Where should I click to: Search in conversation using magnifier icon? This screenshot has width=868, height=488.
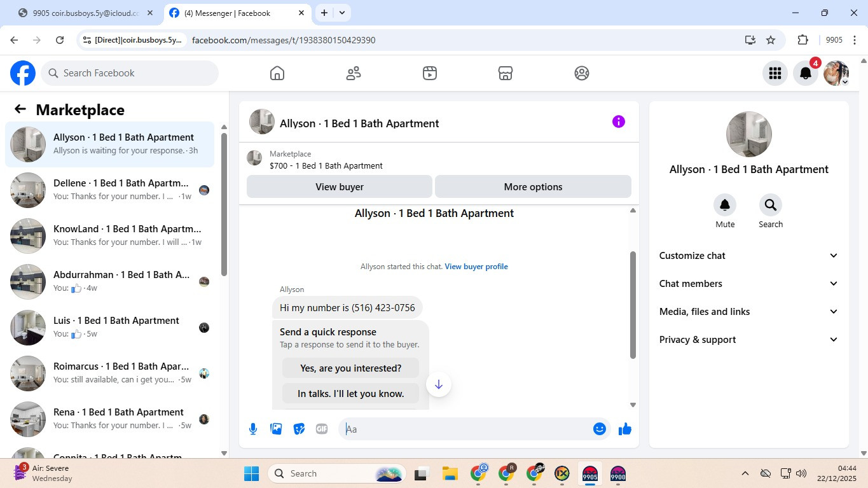(771, 205)
